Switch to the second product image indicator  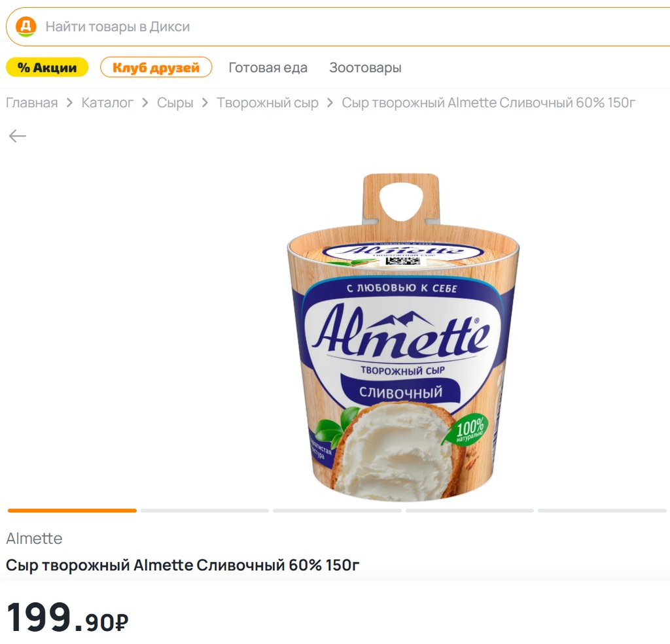tap(204, 510)
